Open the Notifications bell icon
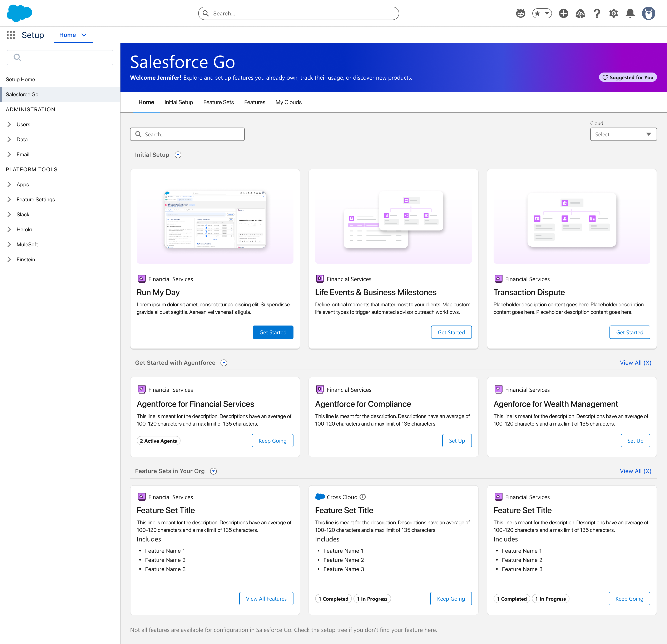667x644 pixels. coord(630,14)
